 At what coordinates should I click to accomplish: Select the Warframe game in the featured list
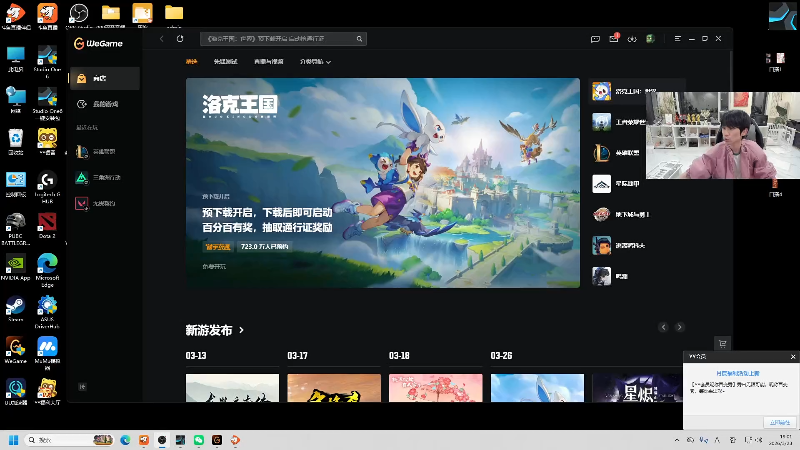pos(618,184)
